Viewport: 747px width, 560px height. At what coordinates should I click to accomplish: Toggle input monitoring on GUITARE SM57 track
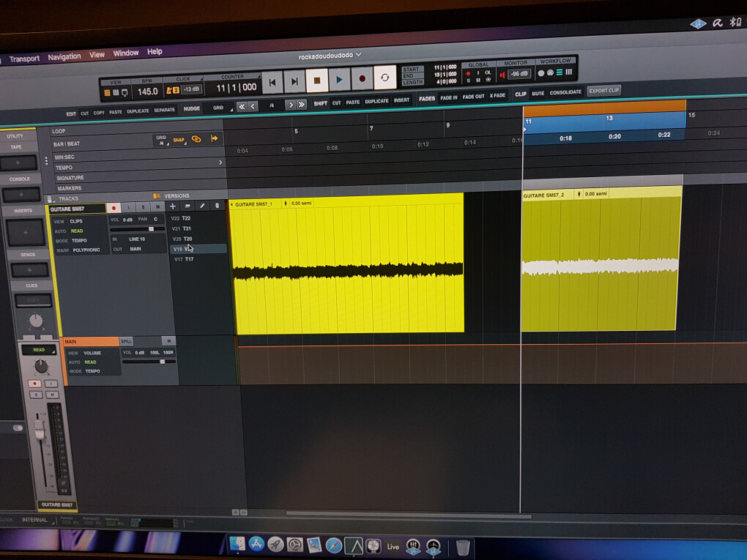pos(128,208)
